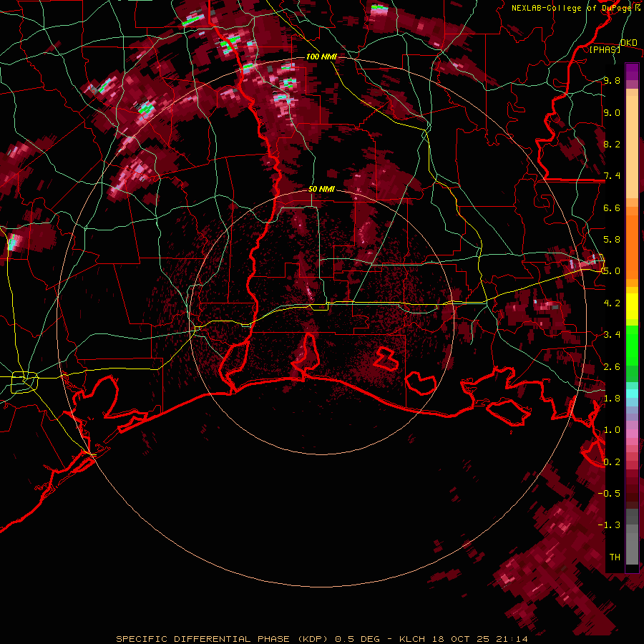The height and width of the screenshot is (644, 644).
Task: Click the 1.8 value on the legend
Action: [x=612, y=399]
